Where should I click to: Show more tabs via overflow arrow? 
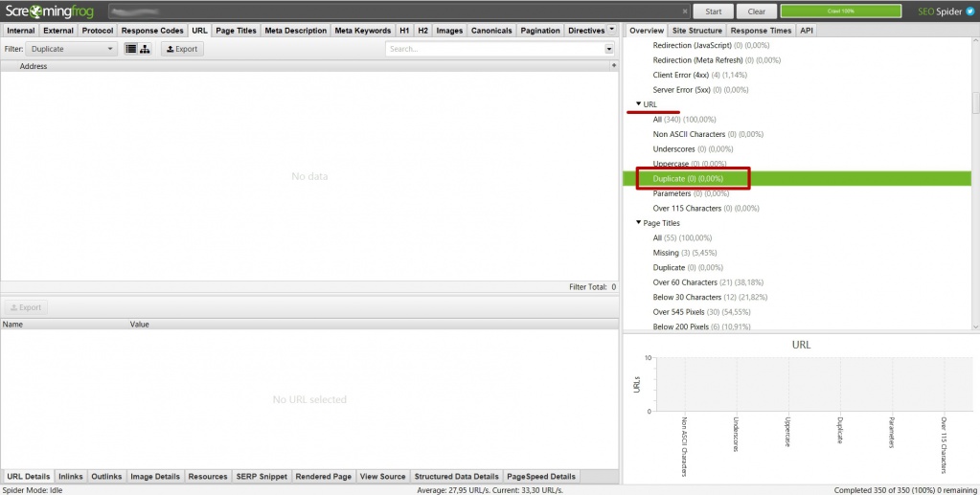pos(612,30)
